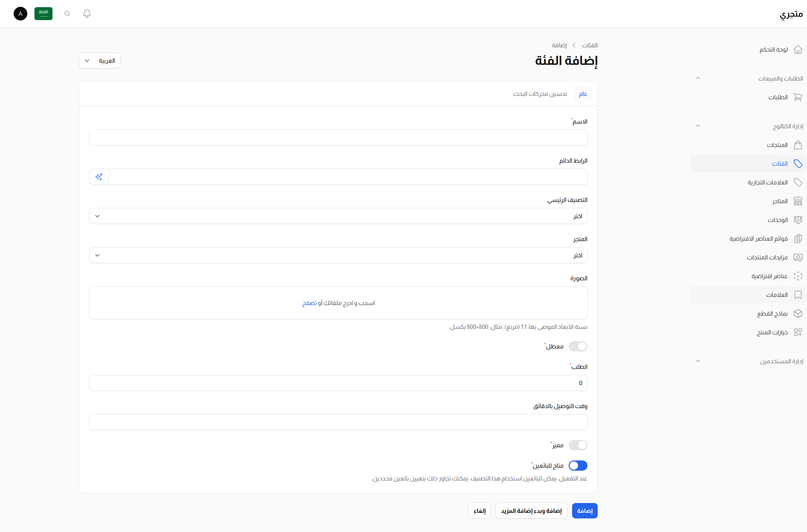Open the Stores (المتاجر) icon
Screen dimensions: 807x532
[798, 201]
